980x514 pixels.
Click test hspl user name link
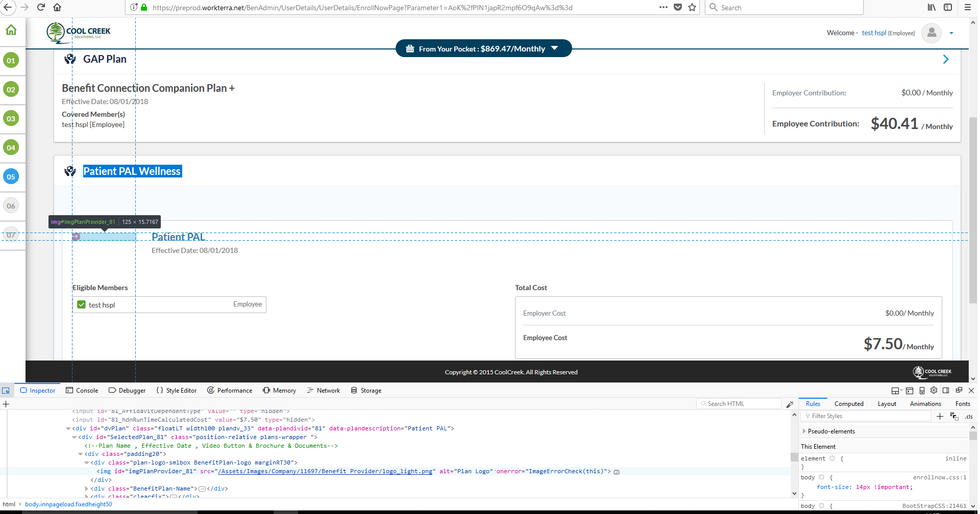point(874,33)
